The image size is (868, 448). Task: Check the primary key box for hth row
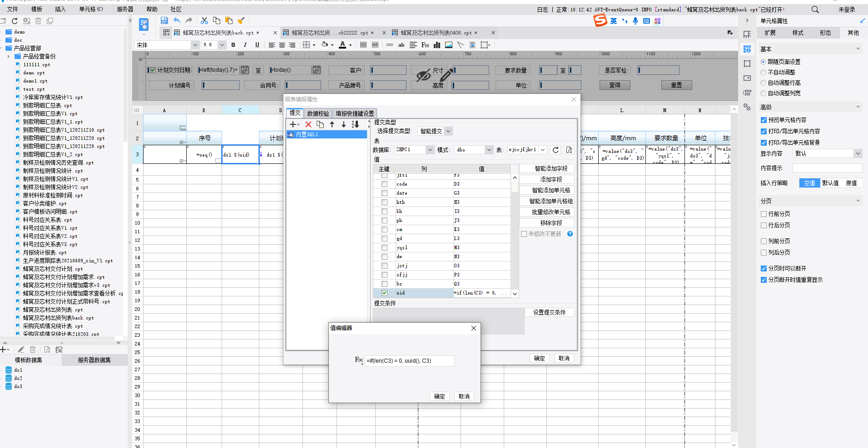(x=385, y=202)
